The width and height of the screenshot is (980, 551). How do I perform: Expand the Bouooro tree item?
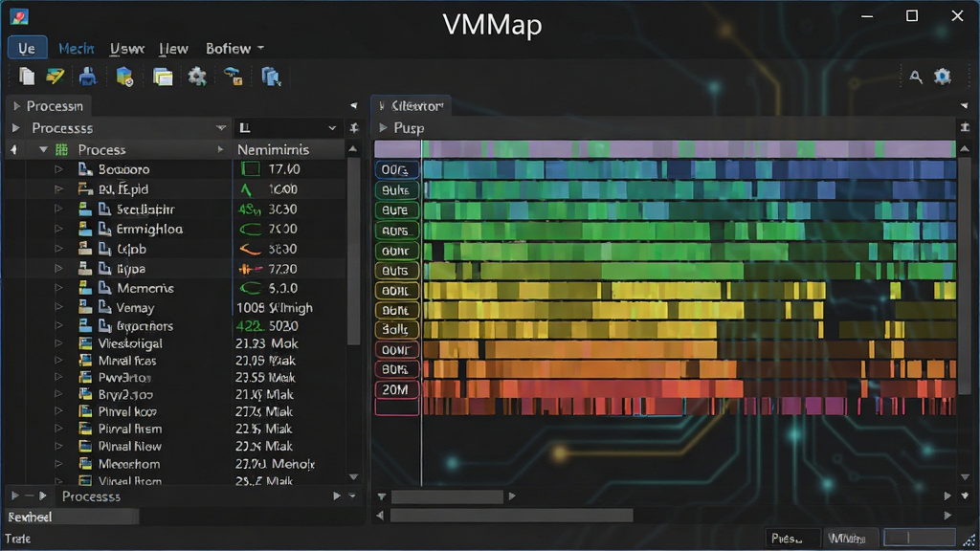[58, 169]
